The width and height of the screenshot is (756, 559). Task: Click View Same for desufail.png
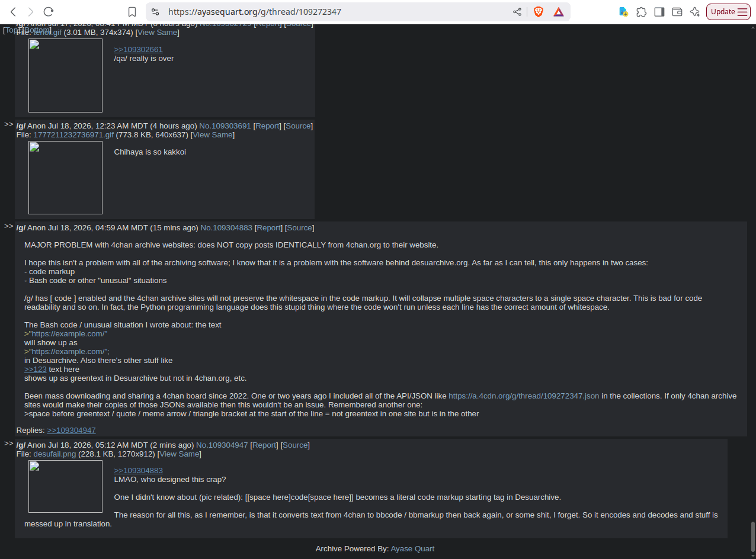tap(179, 454)
